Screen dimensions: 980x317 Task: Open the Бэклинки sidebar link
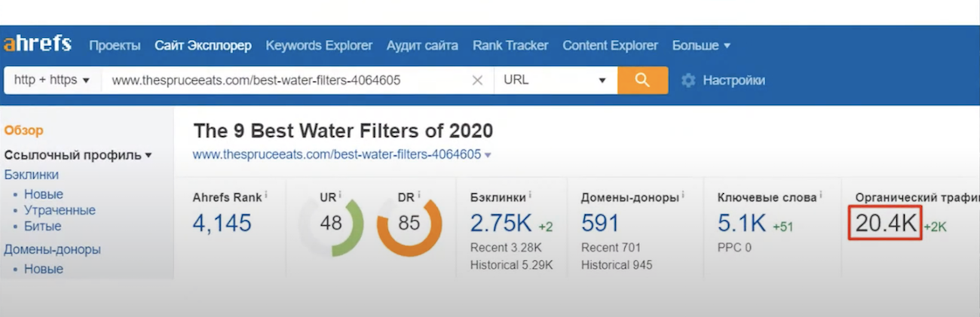click(x=31, y=174)
